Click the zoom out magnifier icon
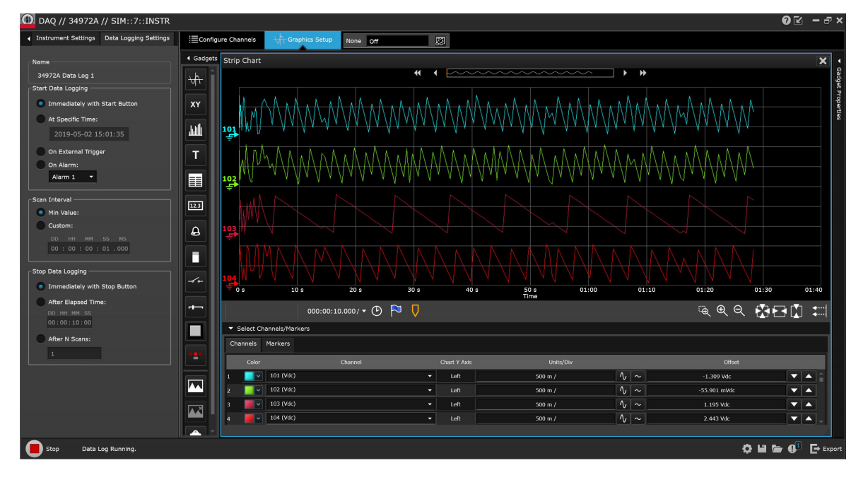 739,311
